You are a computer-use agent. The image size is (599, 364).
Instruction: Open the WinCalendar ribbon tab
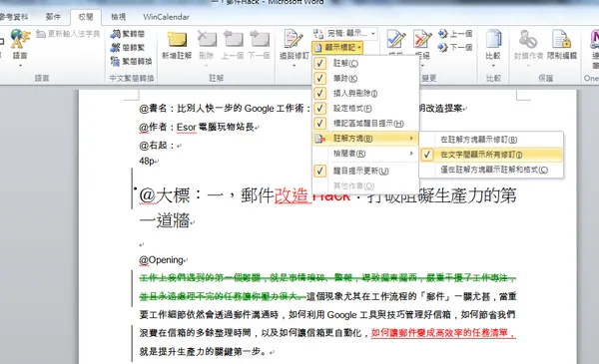[166, 17]
